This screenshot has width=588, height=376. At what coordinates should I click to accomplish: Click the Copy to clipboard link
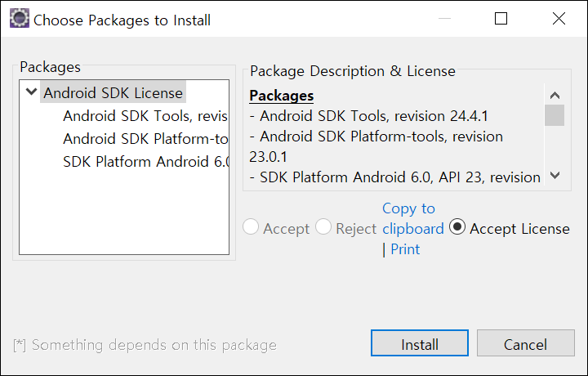[412, 218]
